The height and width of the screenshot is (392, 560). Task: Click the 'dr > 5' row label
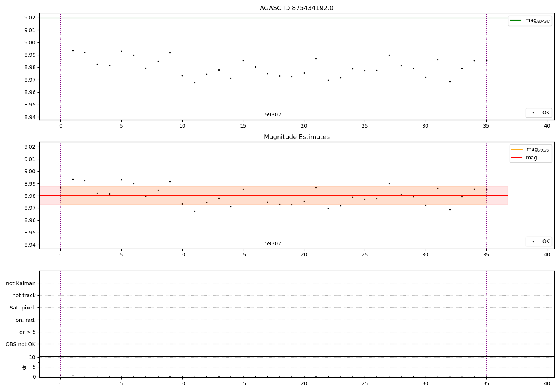tap(28, 332)
